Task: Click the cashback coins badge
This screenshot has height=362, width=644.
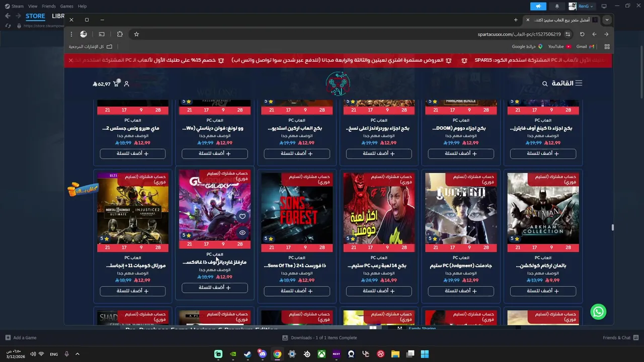Action: pyautogui.click(x=83, y=189)
